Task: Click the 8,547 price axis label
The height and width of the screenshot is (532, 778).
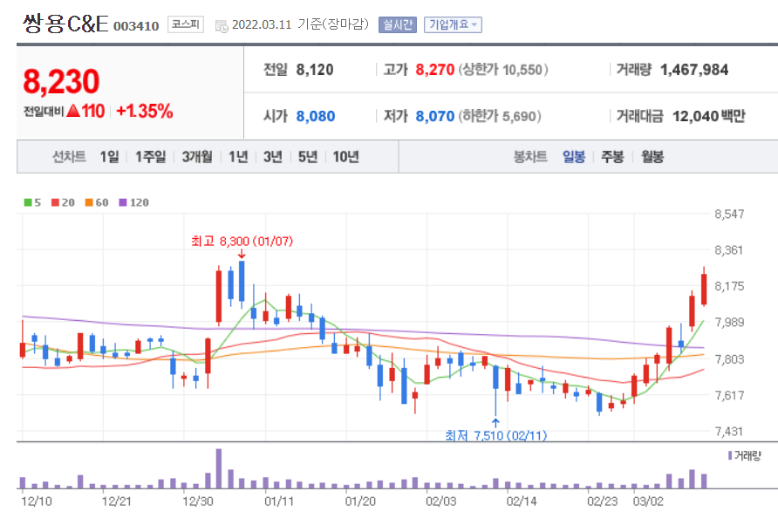Action: (729, 215)
